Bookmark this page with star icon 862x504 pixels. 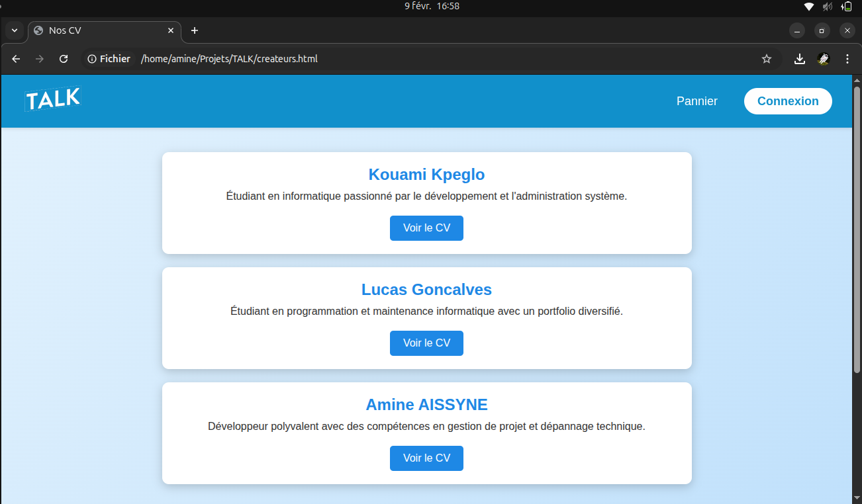click(767, 59)
